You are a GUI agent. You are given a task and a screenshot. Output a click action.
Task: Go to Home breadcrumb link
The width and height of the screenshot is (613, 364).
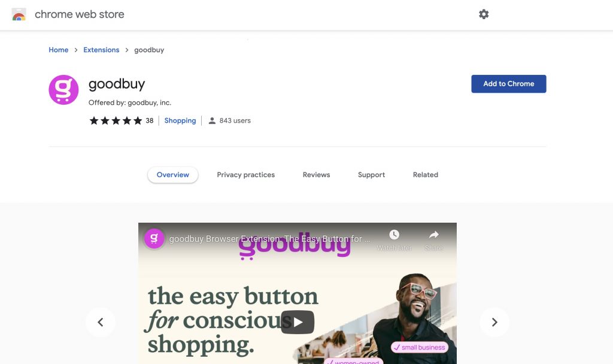click(58, 50)
